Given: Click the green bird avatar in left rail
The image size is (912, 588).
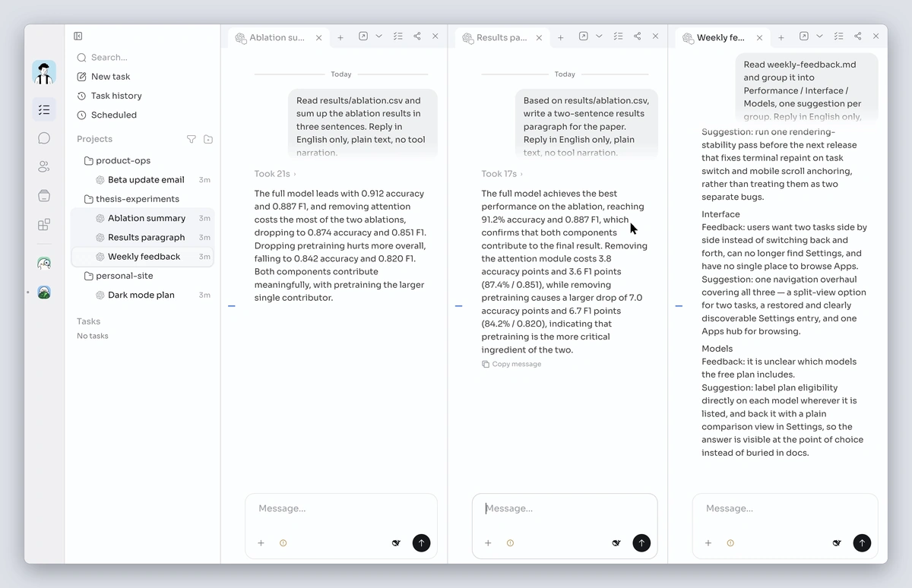Looking at the screenshot, I should 44,264.
